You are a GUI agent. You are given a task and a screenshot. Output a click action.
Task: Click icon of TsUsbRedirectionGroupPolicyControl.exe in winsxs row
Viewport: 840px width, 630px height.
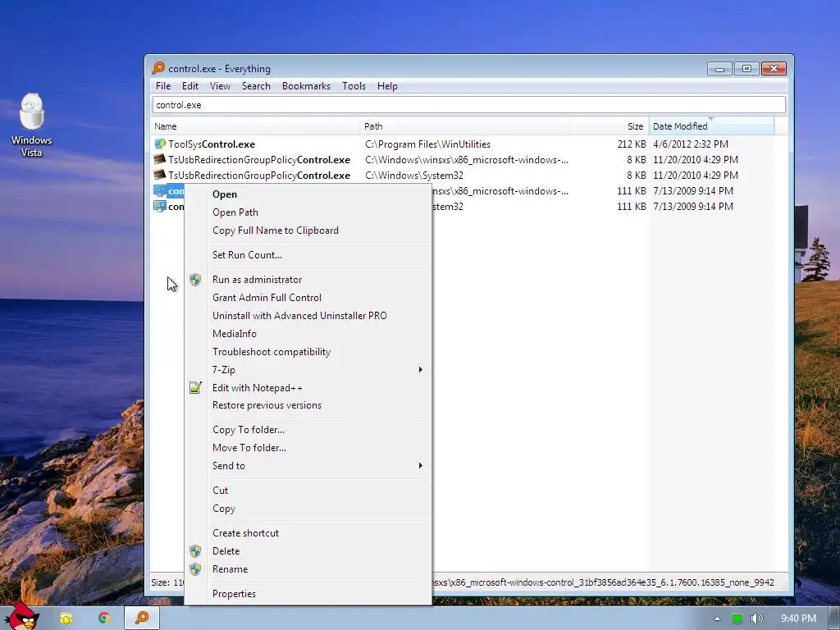pos(160,159)
